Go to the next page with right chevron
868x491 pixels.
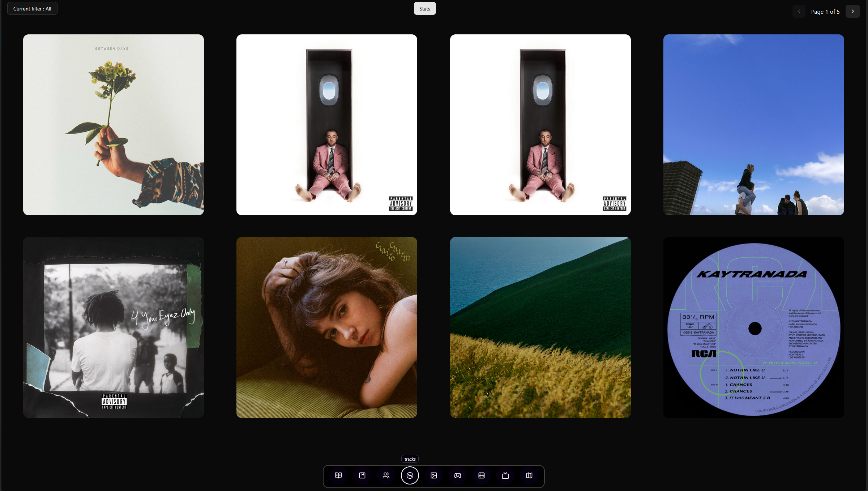pyautogui.click(x=853, y=11)
